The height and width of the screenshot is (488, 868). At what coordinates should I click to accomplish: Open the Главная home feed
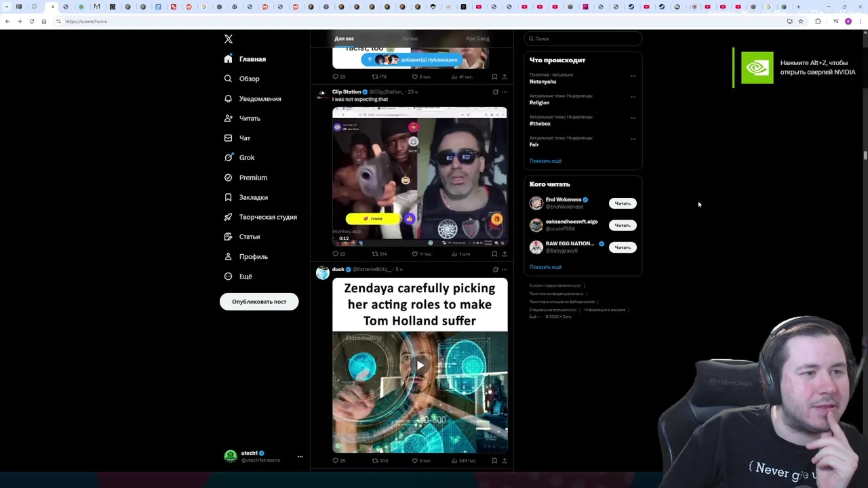(x=245, y=59)
